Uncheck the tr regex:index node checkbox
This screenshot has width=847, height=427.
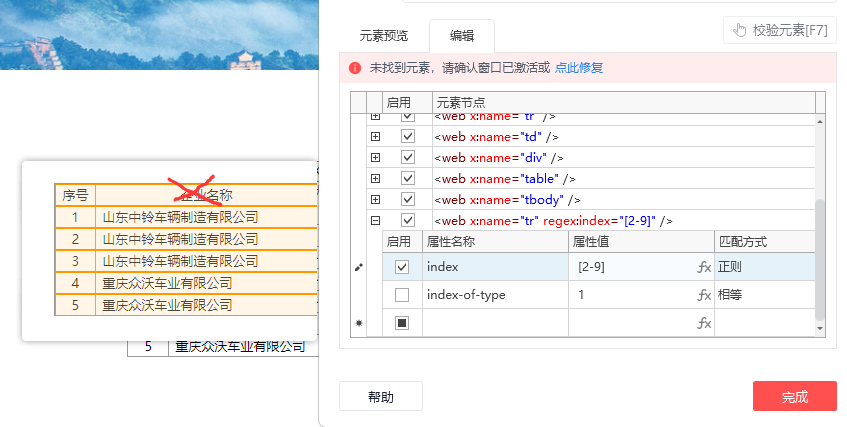coord(408,220)
